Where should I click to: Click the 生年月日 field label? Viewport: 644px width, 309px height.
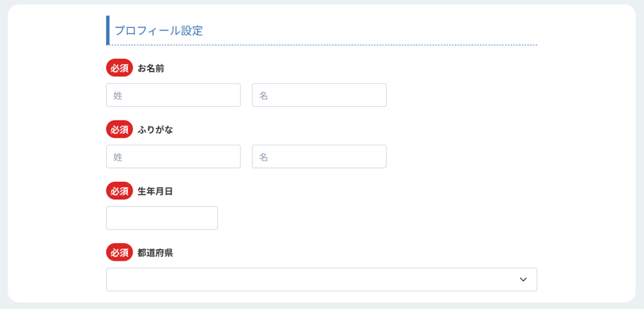click(x=155, y=191)
